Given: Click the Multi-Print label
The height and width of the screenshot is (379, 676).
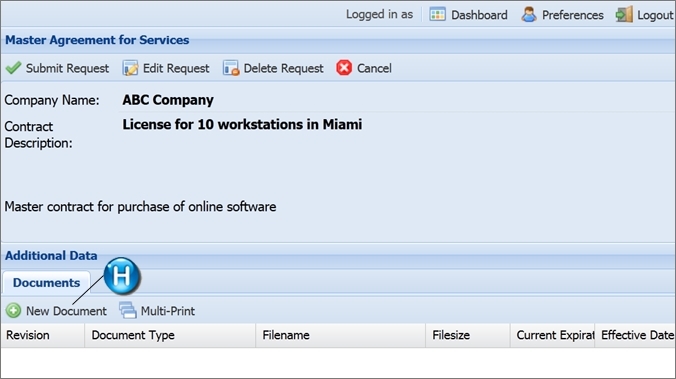Looking at the screenshot, I should tap(168, 311).
